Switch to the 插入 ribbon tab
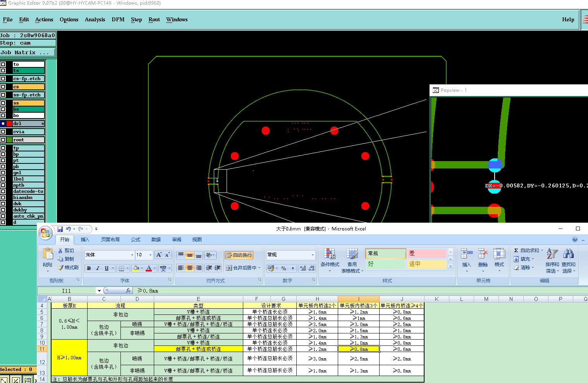Viewport: 588px width, 383px height. pyautogui.click(x=85, y=240)
